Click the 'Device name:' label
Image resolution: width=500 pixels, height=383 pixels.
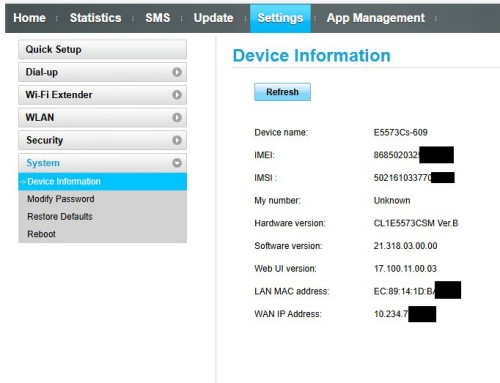coord(281,132)
